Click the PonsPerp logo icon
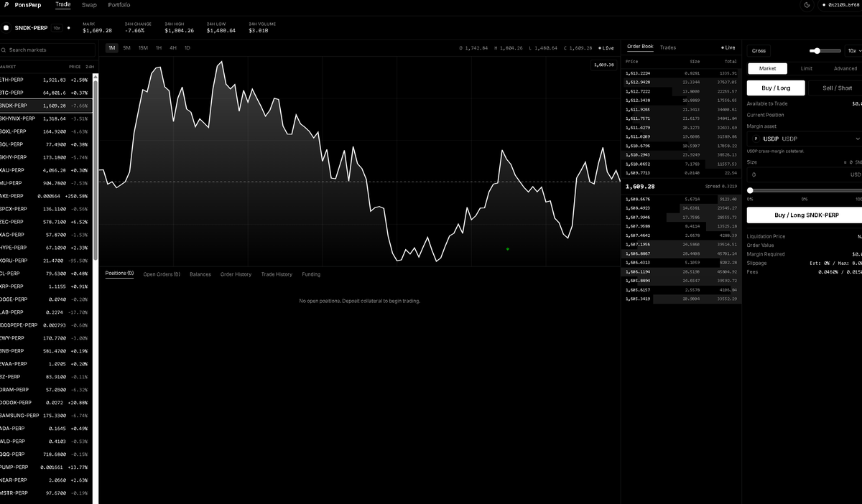Viewport: 862px width, 504px height. click(6, 5)
